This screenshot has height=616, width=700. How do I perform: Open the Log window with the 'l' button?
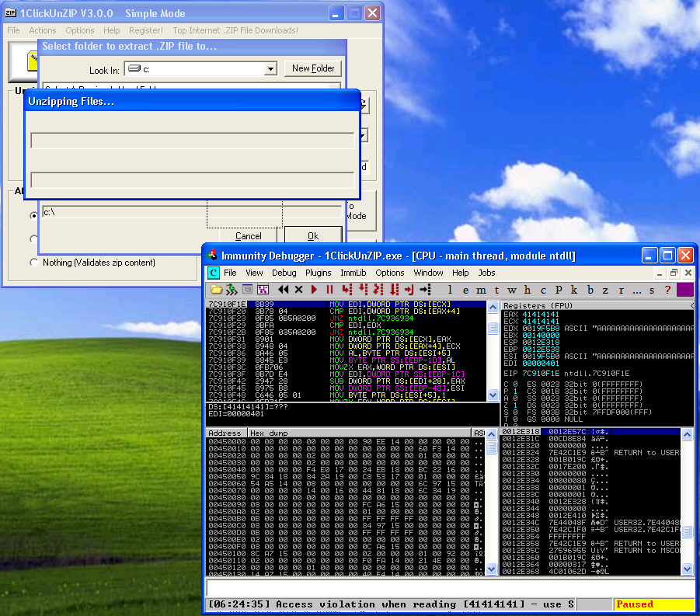tap(450, 291)
